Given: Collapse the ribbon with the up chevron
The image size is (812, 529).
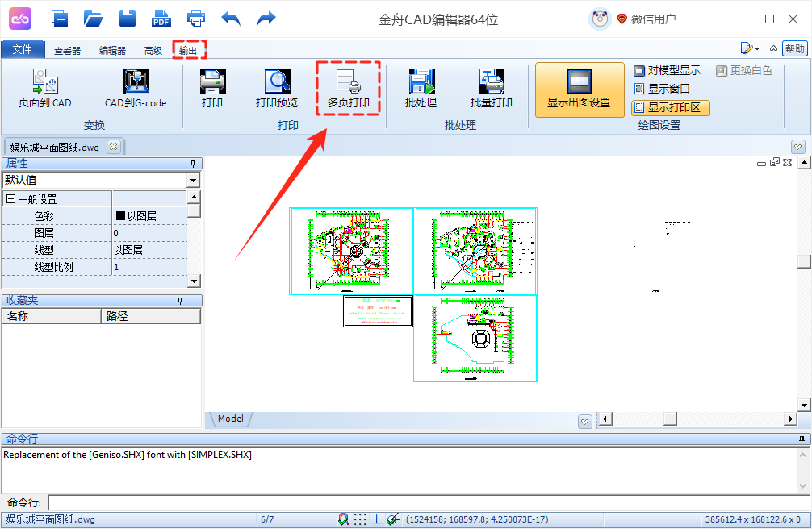Looking at the screenshot, I should (773, 48).
